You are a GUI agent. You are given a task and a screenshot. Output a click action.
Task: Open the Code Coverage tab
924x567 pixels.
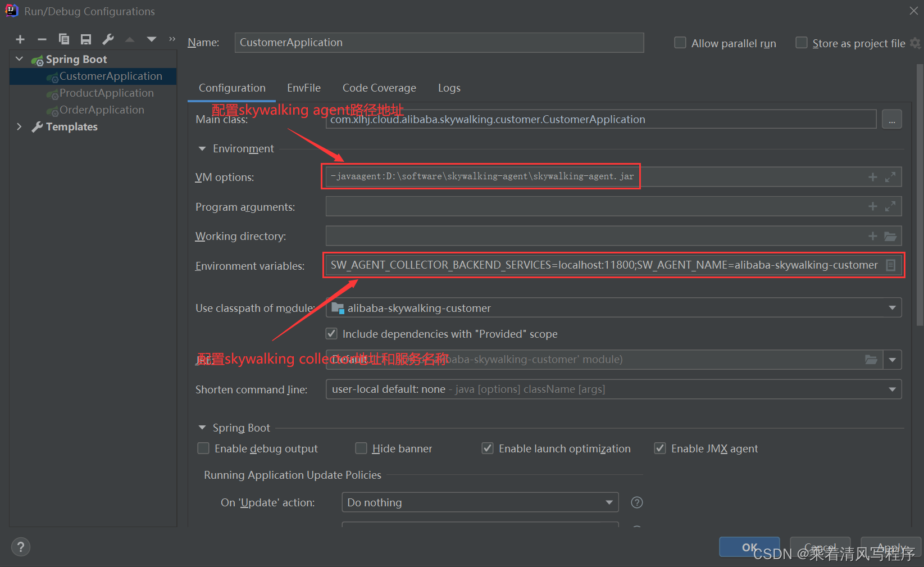379,88
